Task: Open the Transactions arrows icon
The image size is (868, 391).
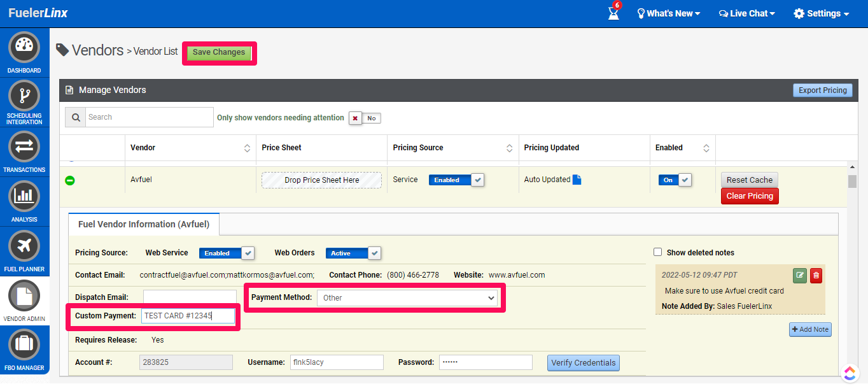Action: pyautogui.click(x=24, y=146)
